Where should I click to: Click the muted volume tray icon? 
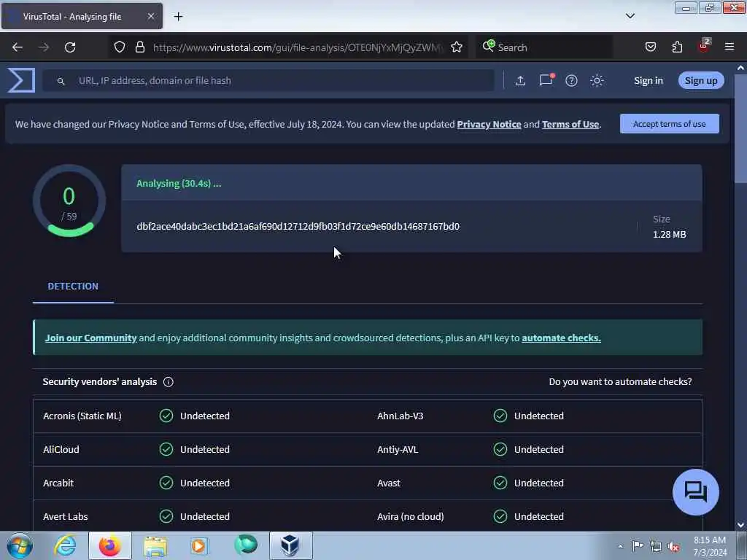click(673, 546)
